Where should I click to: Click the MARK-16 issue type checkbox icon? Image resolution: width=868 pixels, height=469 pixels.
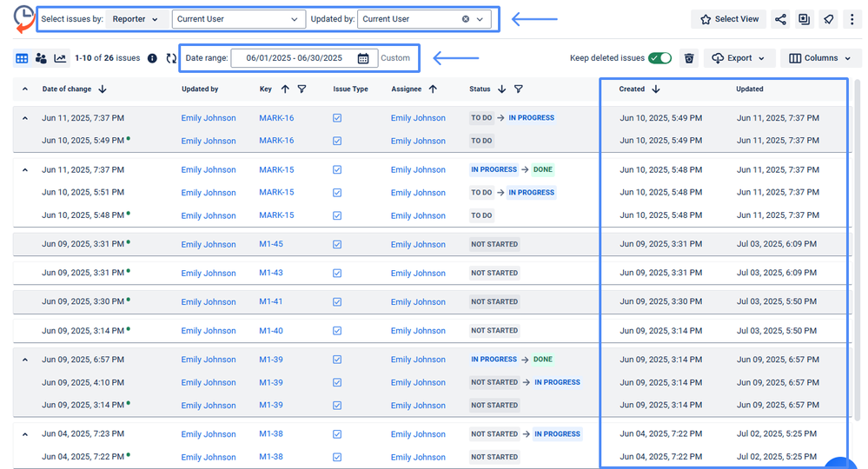(337, 118)
